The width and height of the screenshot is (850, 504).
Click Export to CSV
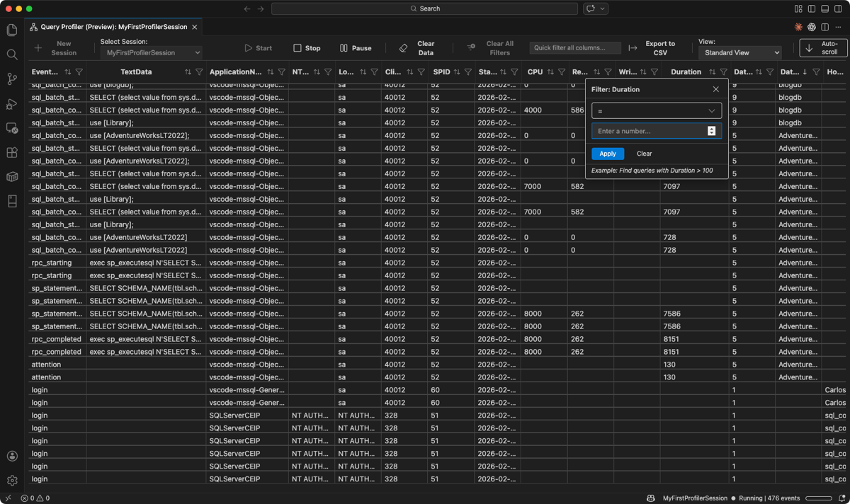tap(659, 48)
